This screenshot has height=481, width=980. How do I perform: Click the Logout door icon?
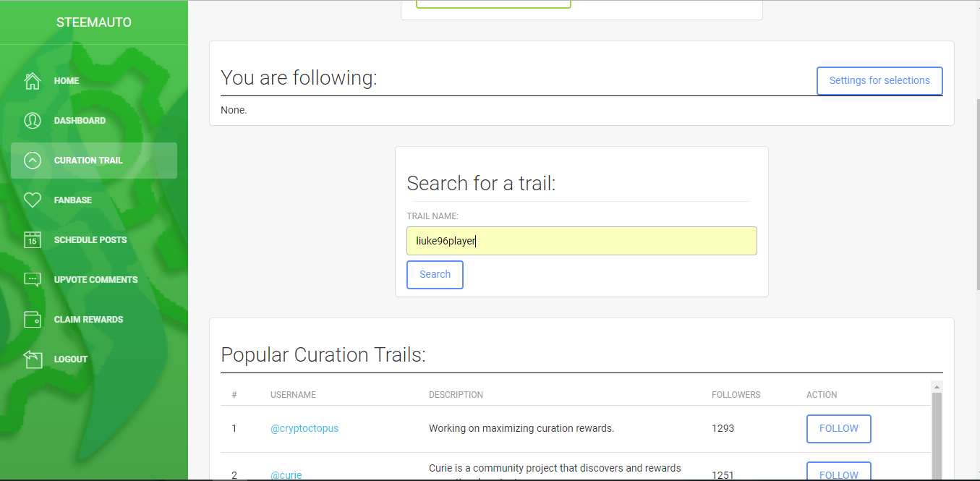tap(33, 359)
